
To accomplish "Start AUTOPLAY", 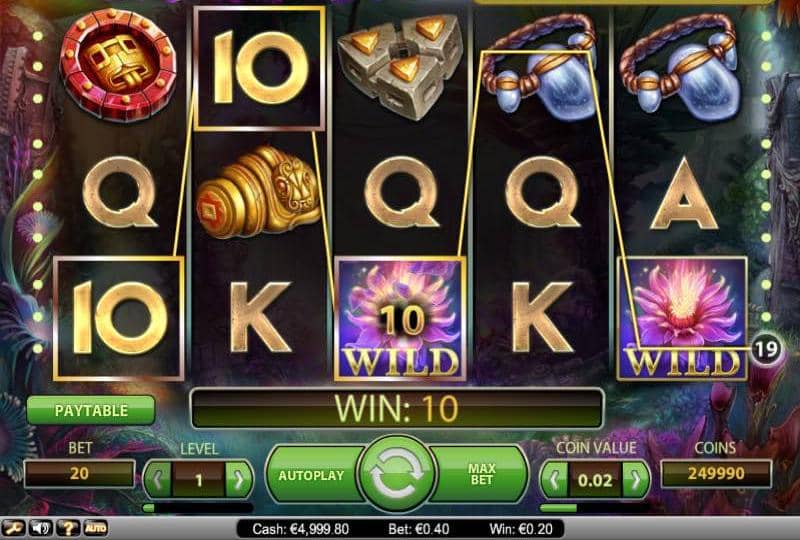I will coord(311,475).
